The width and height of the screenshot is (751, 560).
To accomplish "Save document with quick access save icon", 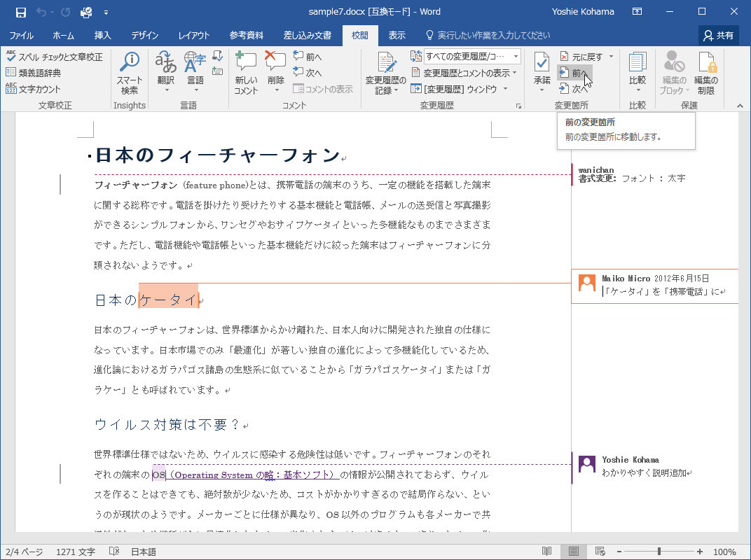I will pos(21,12).
